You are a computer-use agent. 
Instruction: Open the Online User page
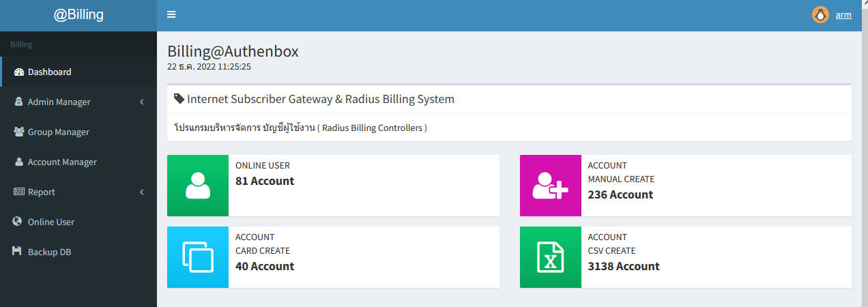(50, 222)
